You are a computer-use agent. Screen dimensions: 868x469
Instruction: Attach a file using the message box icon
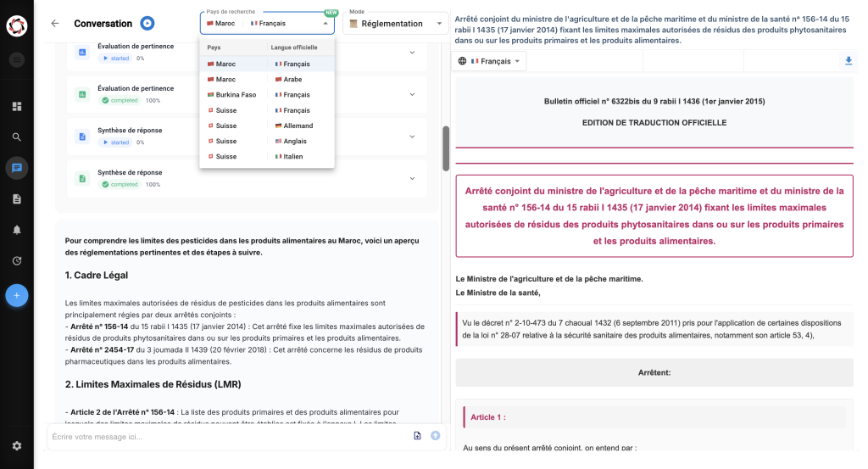417,436
